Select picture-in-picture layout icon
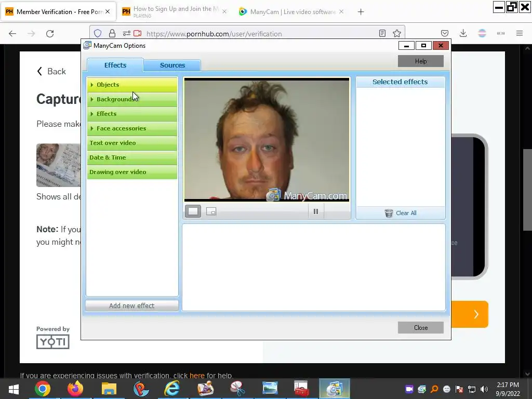 pos(211,212)
